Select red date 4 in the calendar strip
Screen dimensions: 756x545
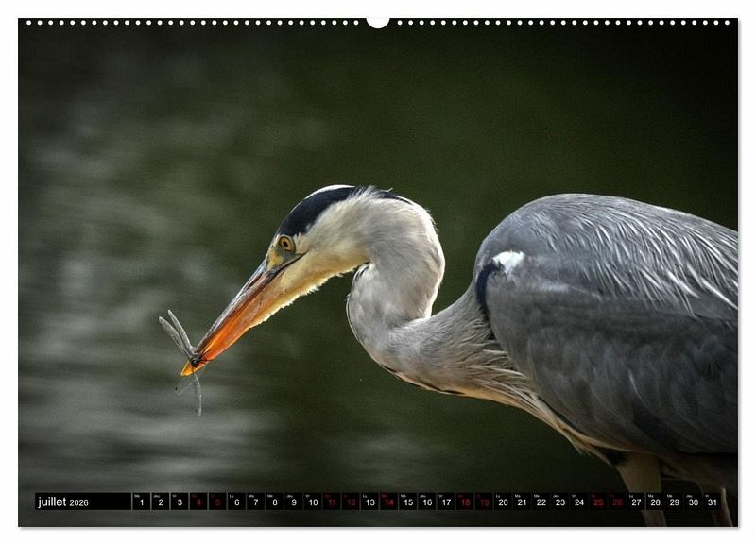(198, 502)
